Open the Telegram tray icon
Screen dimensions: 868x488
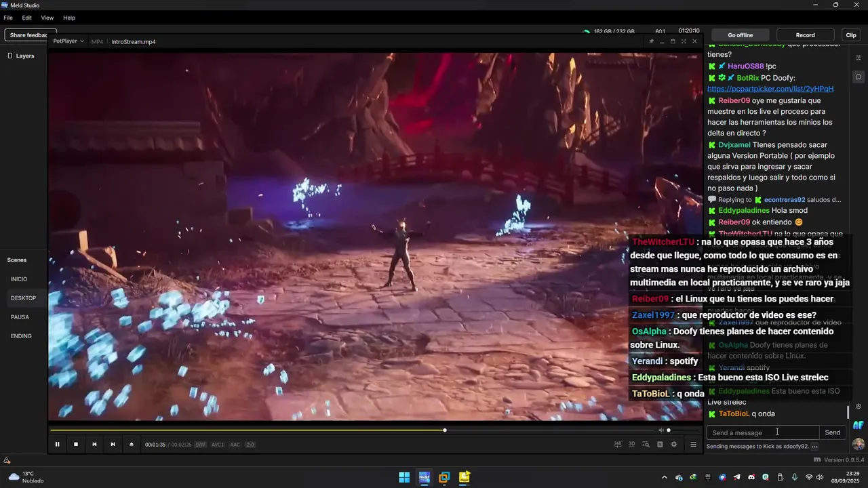736,477
